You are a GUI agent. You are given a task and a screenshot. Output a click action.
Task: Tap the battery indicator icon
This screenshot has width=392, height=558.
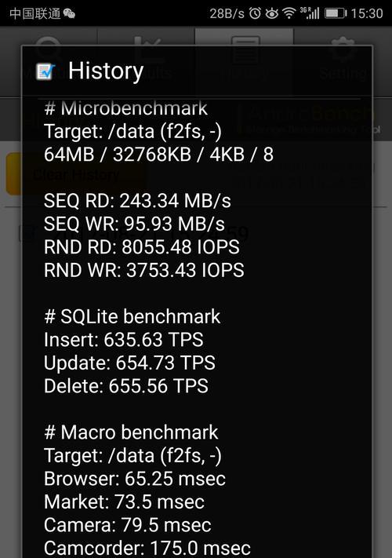coord(335,13)
